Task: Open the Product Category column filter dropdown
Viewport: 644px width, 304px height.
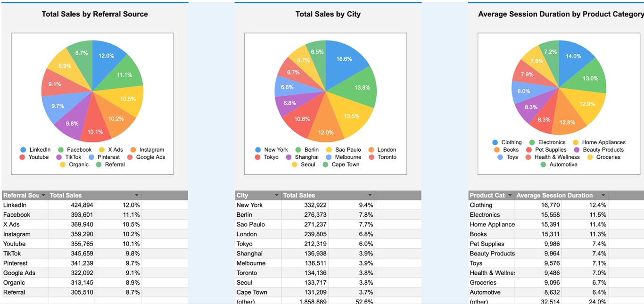Action: click(x=510, y=195)
